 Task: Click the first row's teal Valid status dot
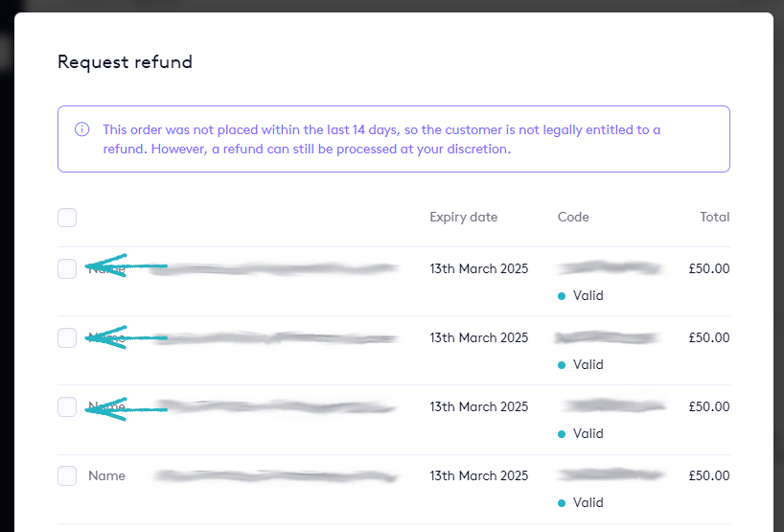click(562, 296)
